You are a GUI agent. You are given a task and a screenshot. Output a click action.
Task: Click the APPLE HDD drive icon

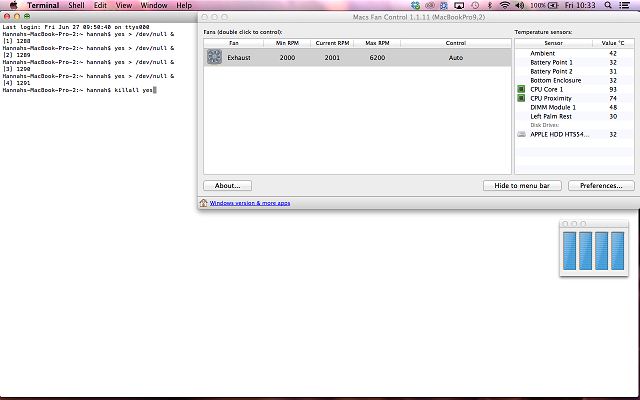tap(521, 134)
